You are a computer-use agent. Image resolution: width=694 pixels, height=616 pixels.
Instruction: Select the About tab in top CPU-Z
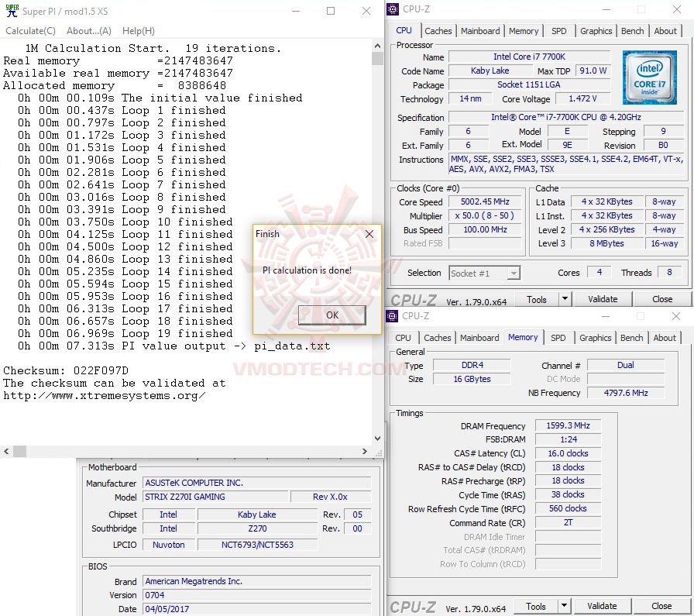665,31
